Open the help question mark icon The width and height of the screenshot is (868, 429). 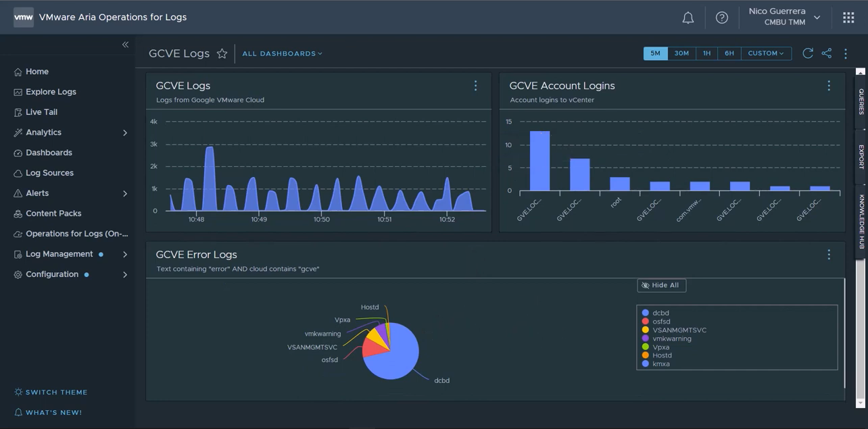coord(722,18)
